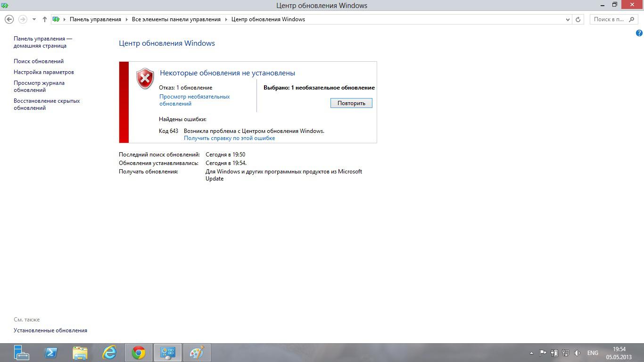Click 'Сегодня в 19:50' last search time
644x362 pixels.
pos(225,155)
